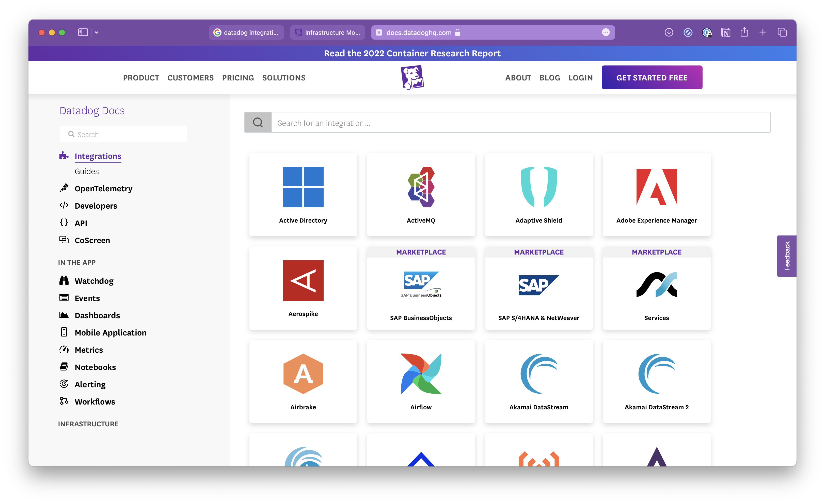Screen dimensions: 825x504
Task: Click the Integrations puzzle piece icon
Action: point(64,156)
